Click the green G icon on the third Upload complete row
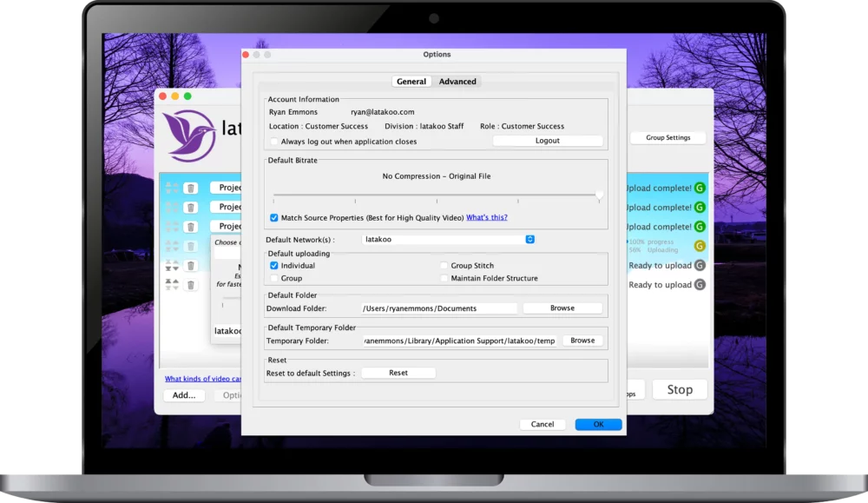The height and width of the screenshot is (503, 868). click(700, 227)
